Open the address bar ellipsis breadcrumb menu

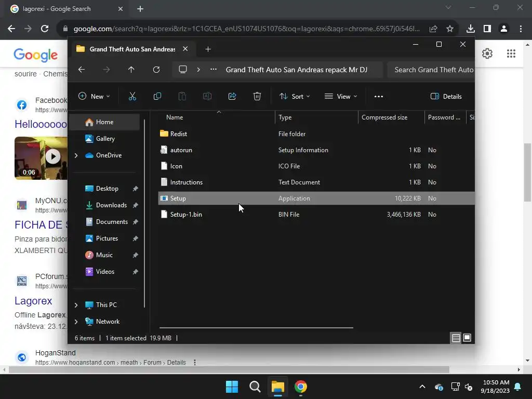point(214,70)
